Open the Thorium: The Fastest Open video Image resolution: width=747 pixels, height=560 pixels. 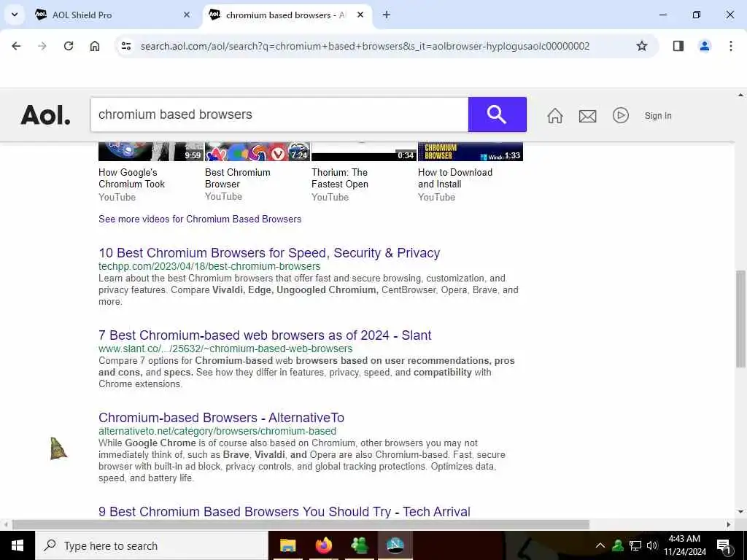(x=340, y=178)
